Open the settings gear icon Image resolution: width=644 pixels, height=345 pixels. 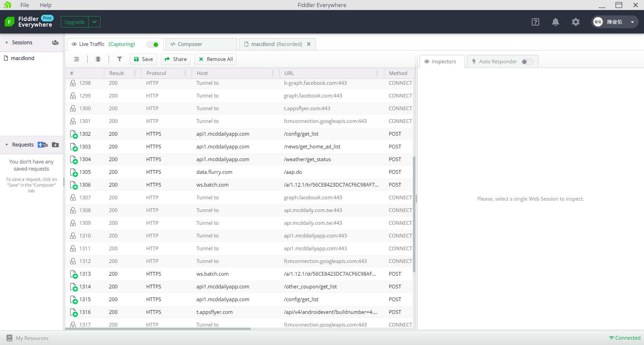576,22
